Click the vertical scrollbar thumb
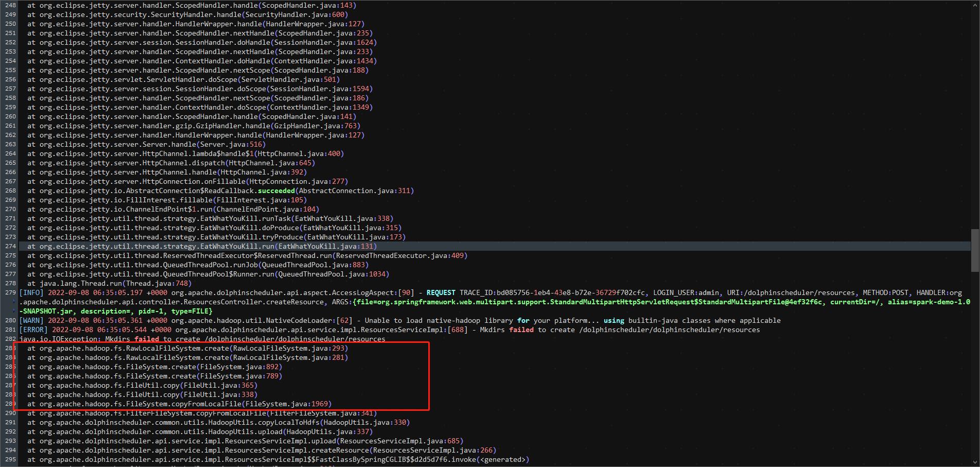This screenshot has width=980, height=467. (x=975, y=250)
